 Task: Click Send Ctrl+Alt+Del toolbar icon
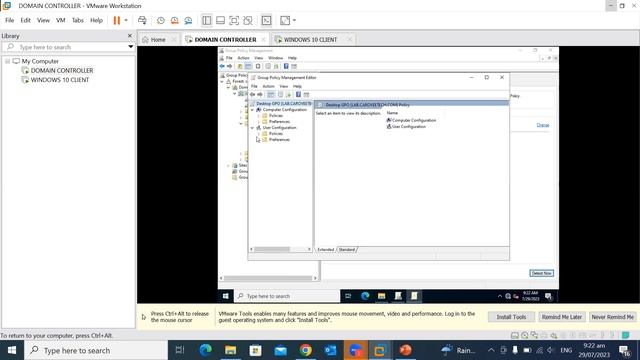tap(142, 20)
